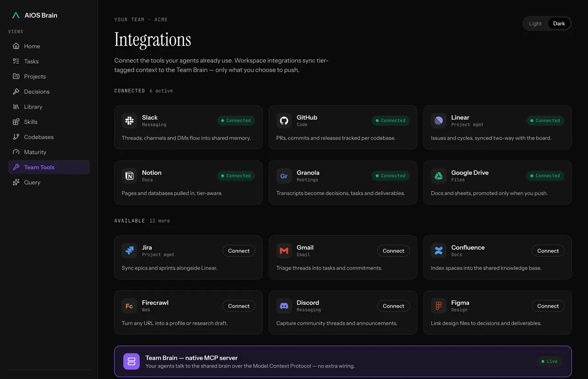This screenshot has width=588, height=379.
Task: Connect the Jira integration
Action: (239, 251)
